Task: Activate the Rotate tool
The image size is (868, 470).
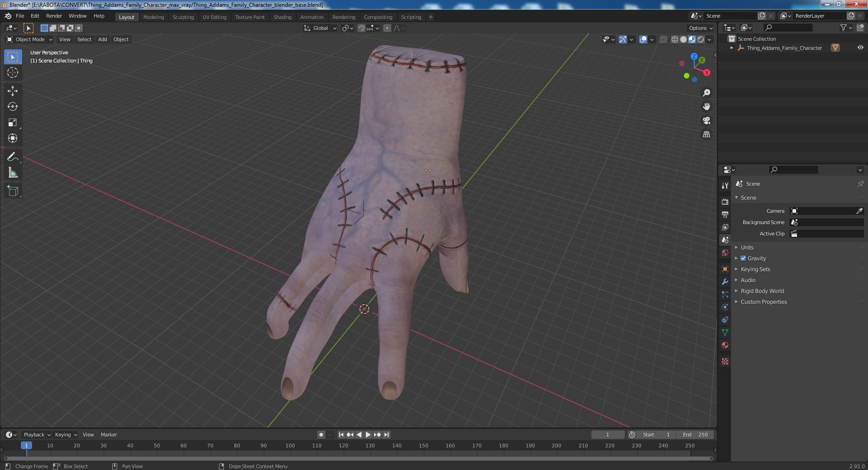Action: [13, 106]
